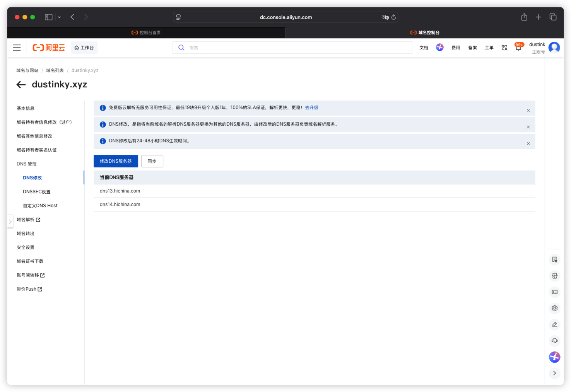Open the survey form icon in right toolbar
The image size is (571, 392).
click(555, 259)
